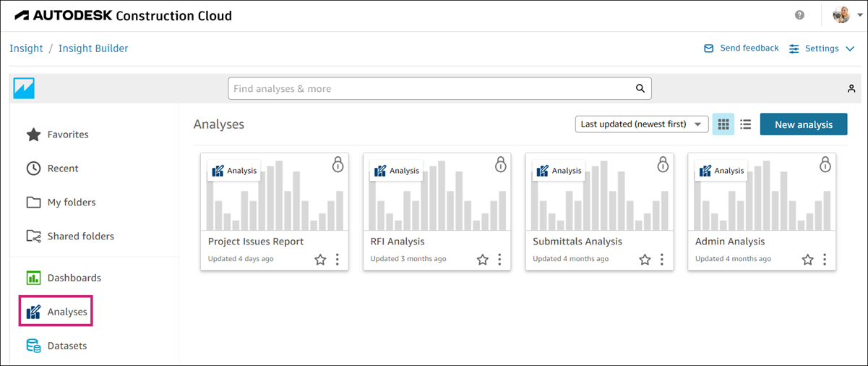The height and width of the screenshot is (366, 868).
Task: Focus the Find analyses search field
Action: 431,89
